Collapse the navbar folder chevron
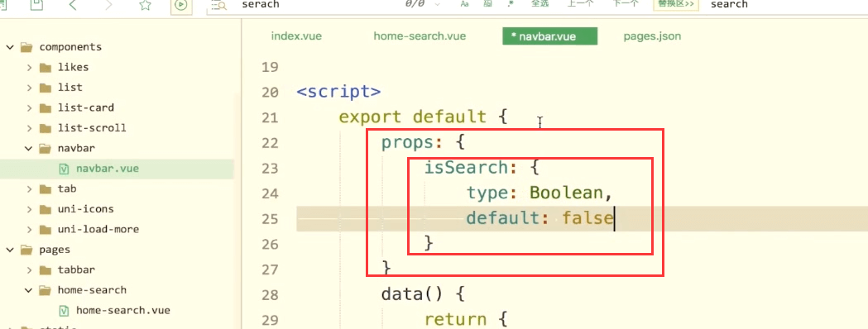The image size is (868, 329). [29, 148]
